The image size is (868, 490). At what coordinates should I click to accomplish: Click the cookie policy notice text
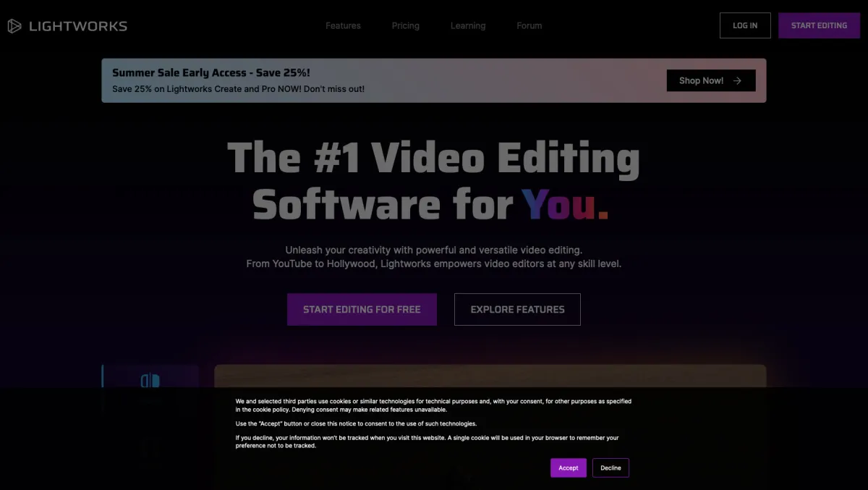(433, 423)
